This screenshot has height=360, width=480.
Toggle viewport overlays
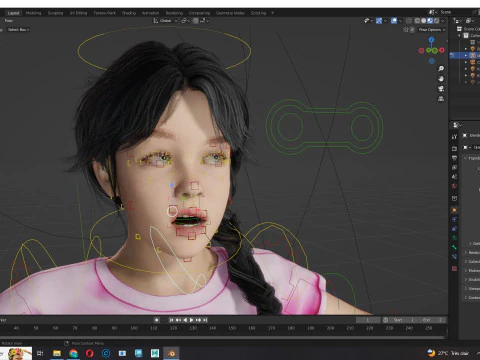[x=394, y=21]
